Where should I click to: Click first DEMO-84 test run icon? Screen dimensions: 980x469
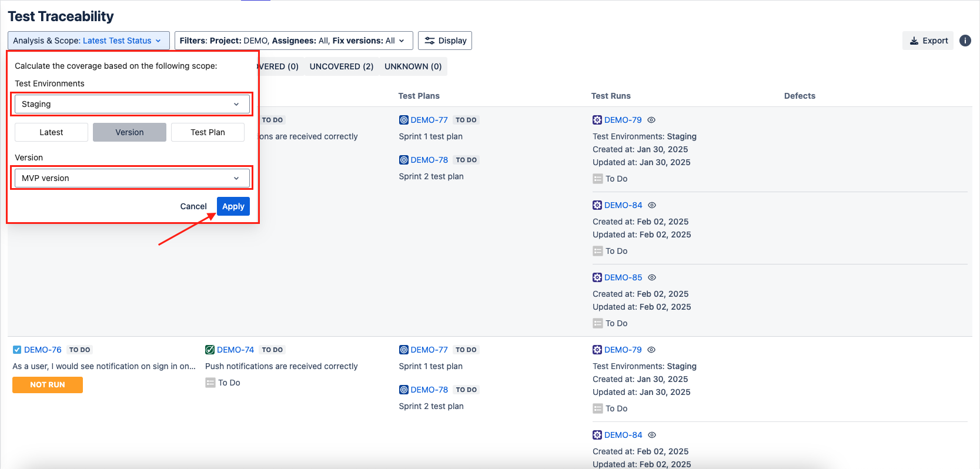coord(597,205)
